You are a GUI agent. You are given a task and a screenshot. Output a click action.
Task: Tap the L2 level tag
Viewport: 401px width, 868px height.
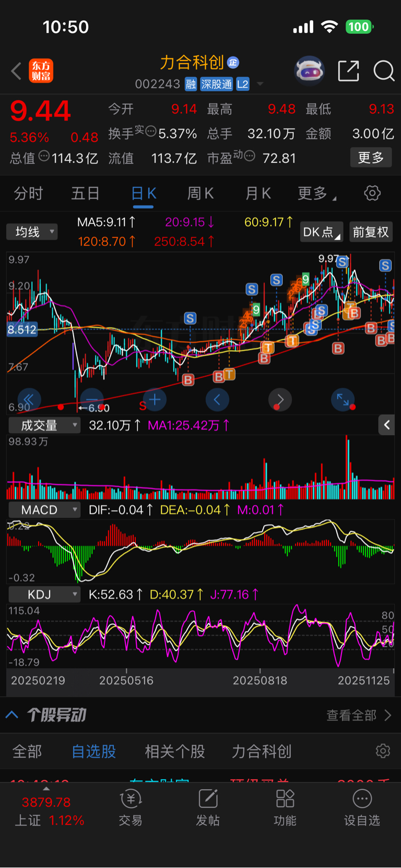[x=243, y=84]
